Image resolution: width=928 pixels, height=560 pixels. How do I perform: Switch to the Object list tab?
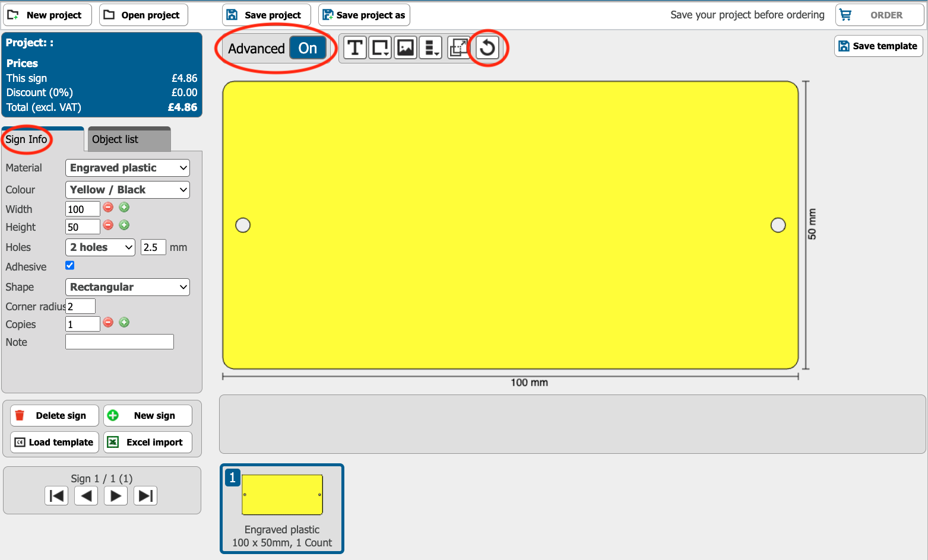[129, 139]
